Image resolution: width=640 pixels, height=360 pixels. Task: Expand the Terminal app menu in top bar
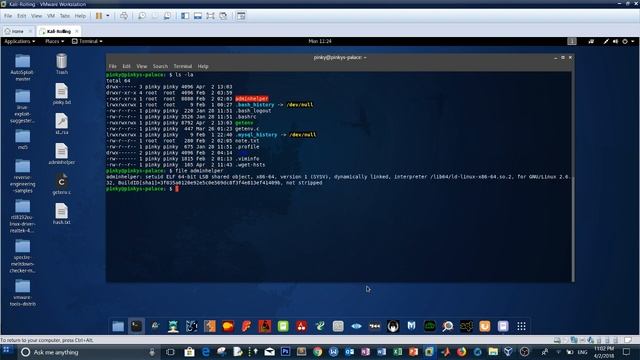[x=87, y=41]
